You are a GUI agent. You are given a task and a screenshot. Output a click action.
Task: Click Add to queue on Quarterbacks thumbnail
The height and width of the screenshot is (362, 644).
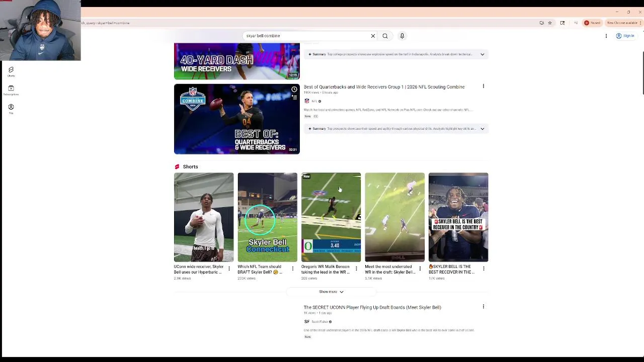294,98
